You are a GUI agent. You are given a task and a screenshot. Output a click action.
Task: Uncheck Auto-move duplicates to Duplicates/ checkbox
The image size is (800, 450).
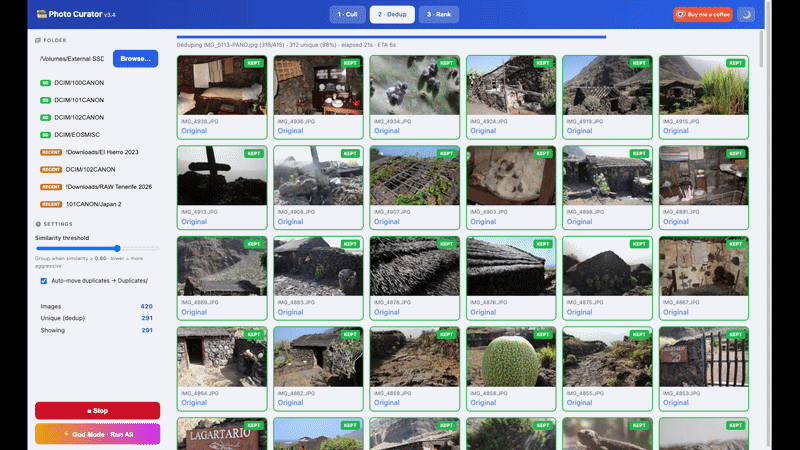pyautogui.click(x=44, y=281)
